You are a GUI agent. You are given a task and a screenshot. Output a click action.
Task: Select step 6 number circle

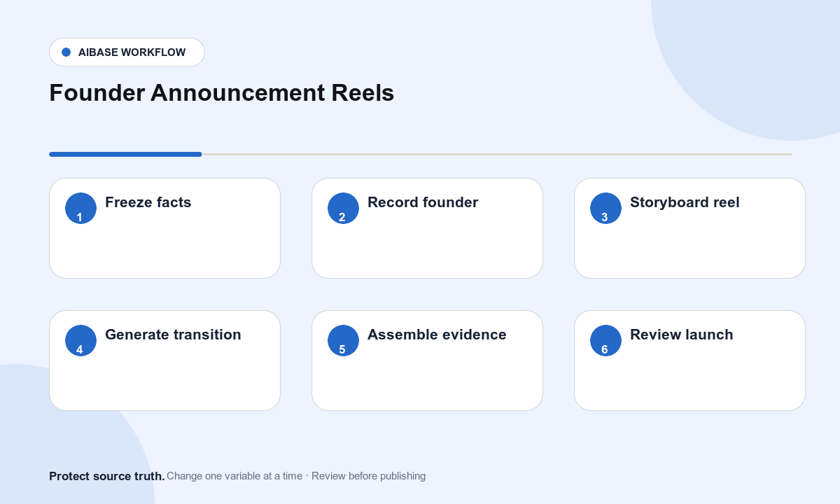[x=605, y=340]
